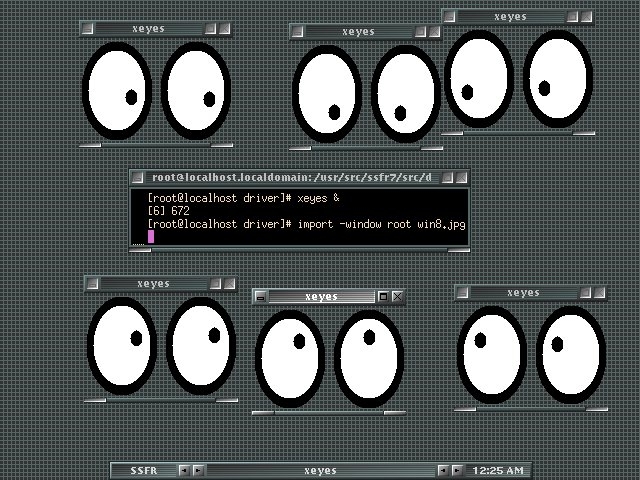Click the bottom resize handle of top-left xeyes
This screenshot has height=480, width=640.
click(156, 145)
